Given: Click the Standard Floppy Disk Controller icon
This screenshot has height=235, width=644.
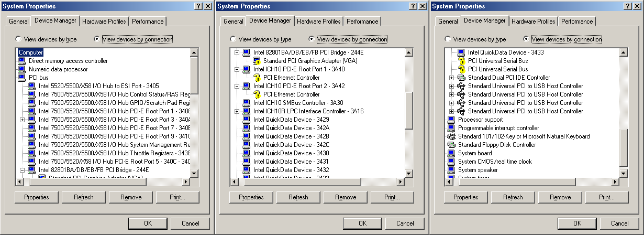Looking at the screenshot, I should pos(451,145).
